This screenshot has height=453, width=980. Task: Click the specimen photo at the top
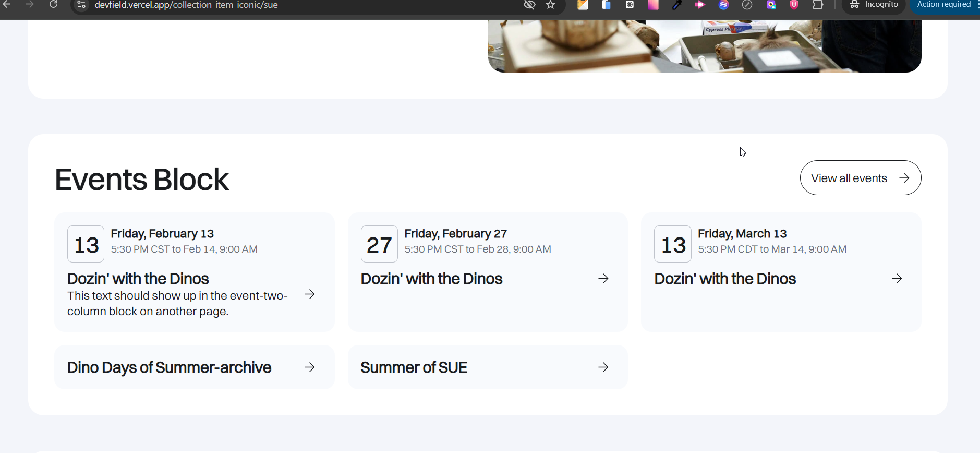704,46
